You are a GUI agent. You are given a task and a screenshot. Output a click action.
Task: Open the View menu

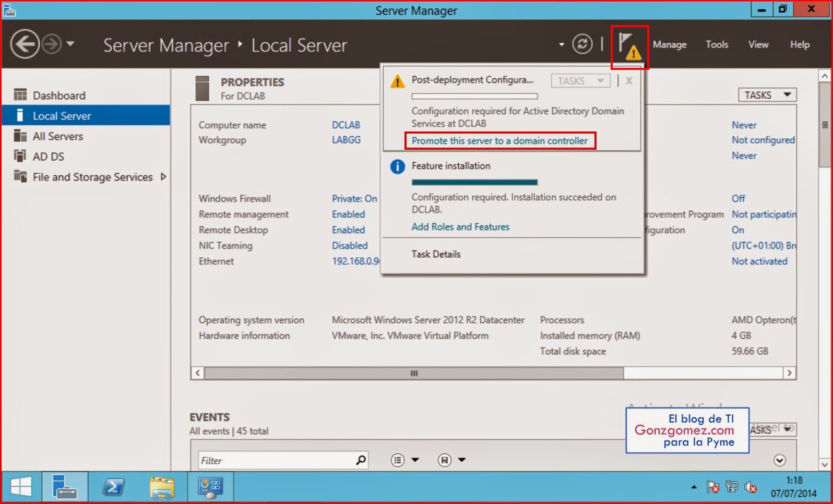point(758,45)
